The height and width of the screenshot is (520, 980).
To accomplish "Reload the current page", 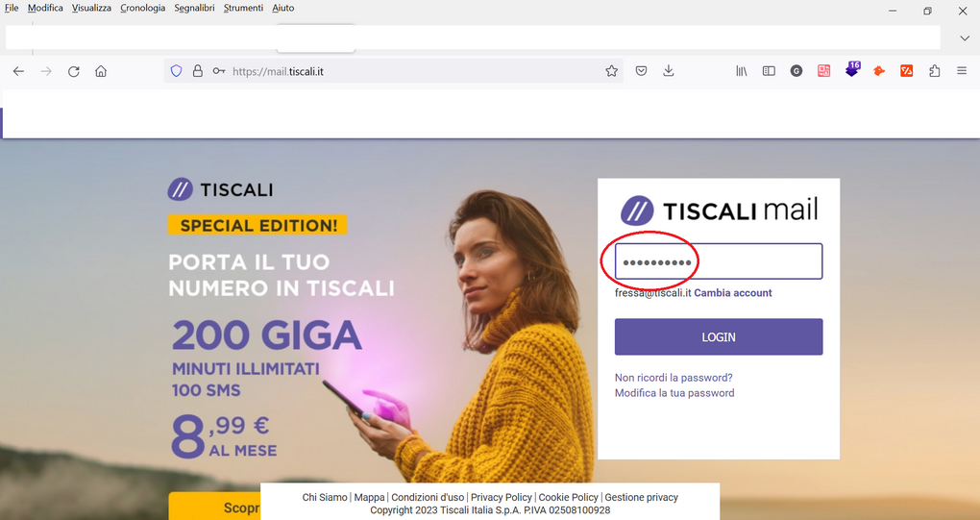I will tap(74, 71).
